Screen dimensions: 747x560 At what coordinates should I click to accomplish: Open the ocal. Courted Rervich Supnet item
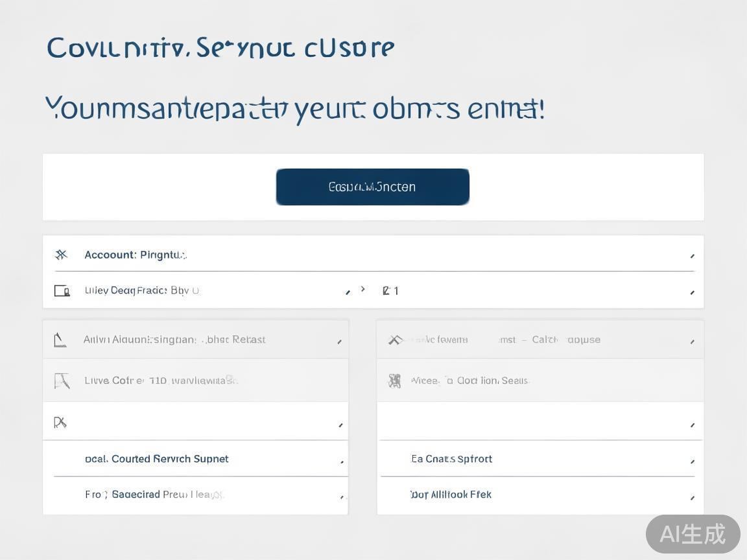156,459
